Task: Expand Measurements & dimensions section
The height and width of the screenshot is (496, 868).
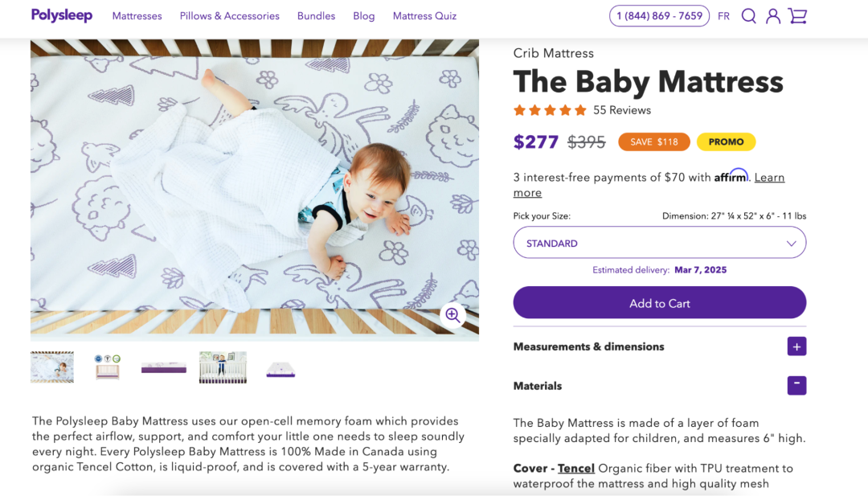Action: (796, 346)
